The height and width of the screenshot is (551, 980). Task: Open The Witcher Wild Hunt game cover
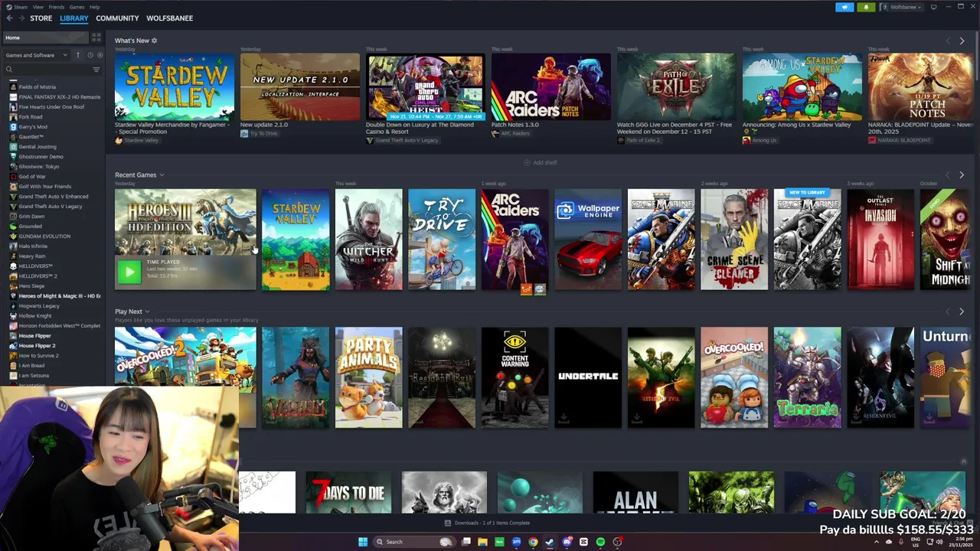[368, 240]
